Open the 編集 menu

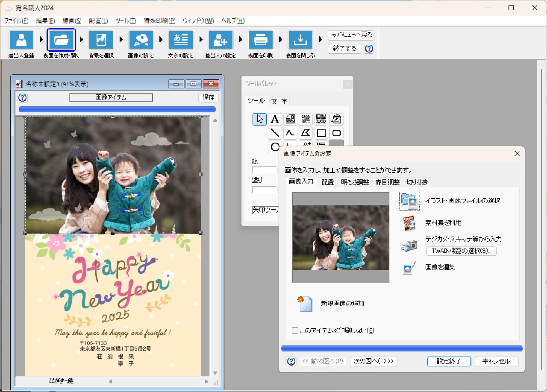click(x=46, y=20)
